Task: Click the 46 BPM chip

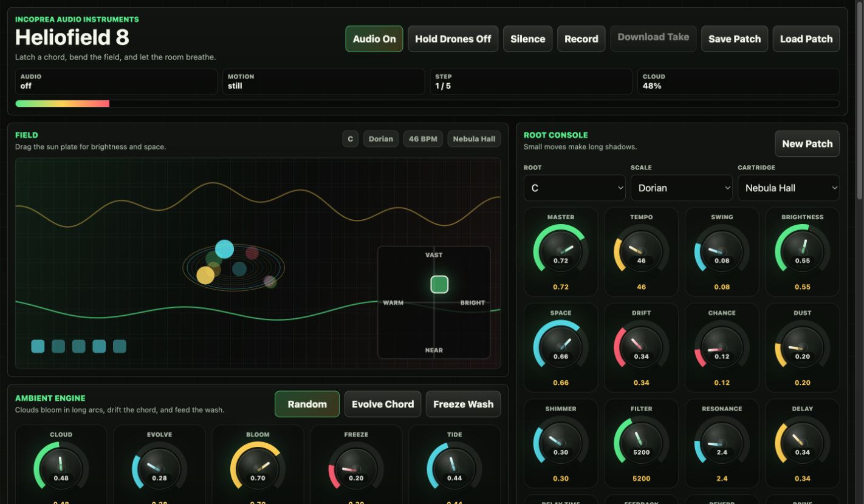Action: (x=423, y=139)
